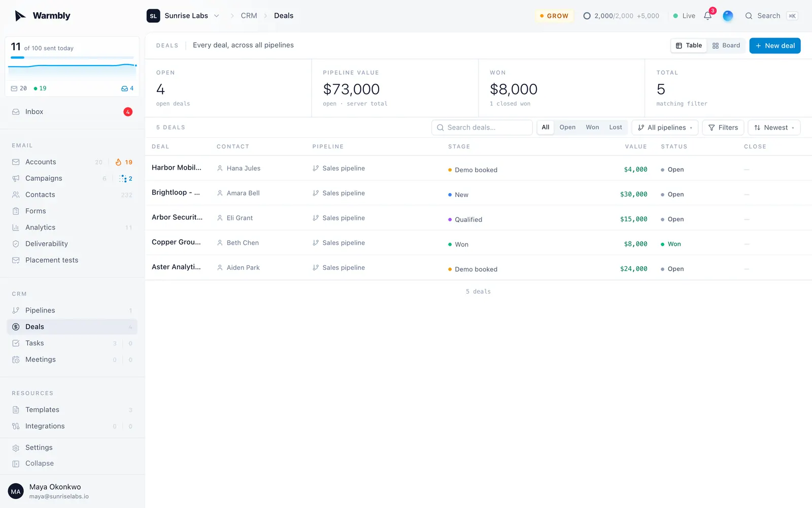Open Templates in Resources

tap(72, 409)
